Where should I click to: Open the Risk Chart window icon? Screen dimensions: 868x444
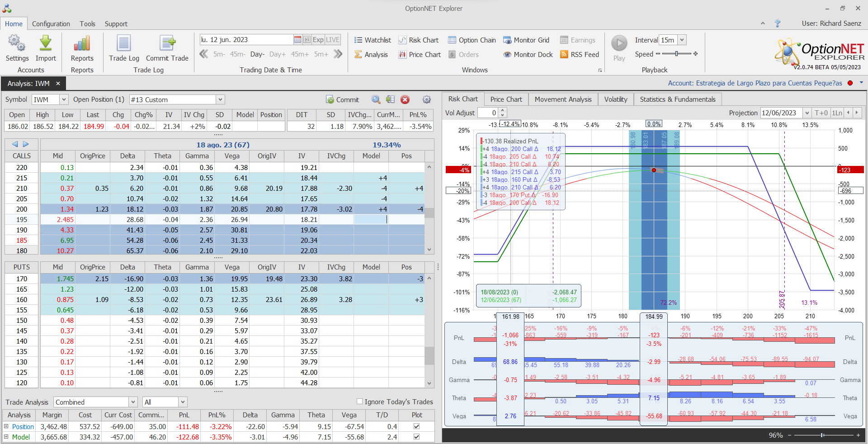(402, 40)
